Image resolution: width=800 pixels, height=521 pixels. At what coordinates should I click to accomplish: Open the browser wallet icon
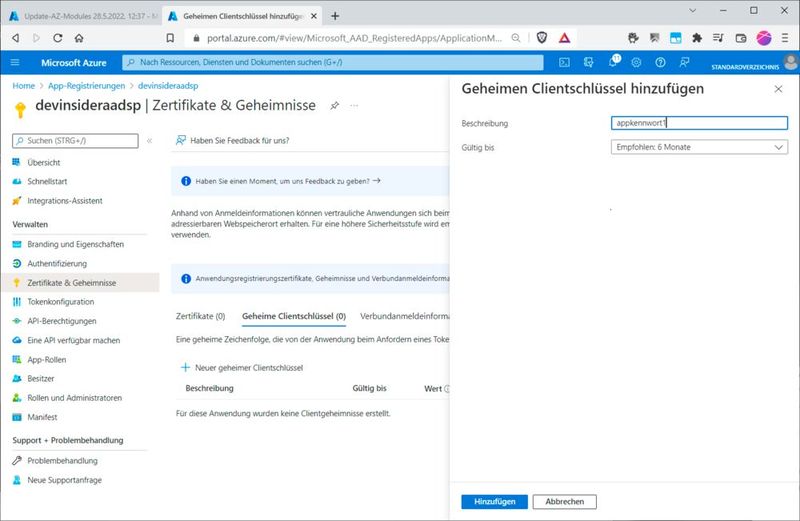click(x=741, y=38)
